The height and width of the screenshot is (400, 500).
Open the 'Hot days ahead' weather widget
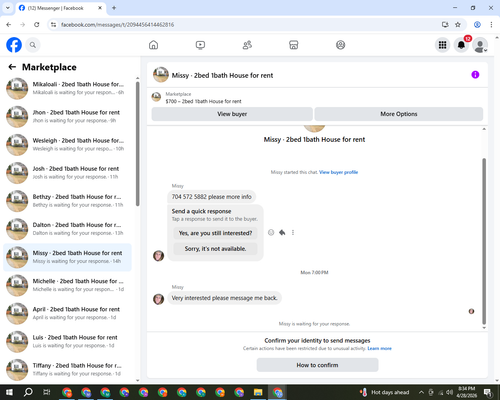point(384,392)
